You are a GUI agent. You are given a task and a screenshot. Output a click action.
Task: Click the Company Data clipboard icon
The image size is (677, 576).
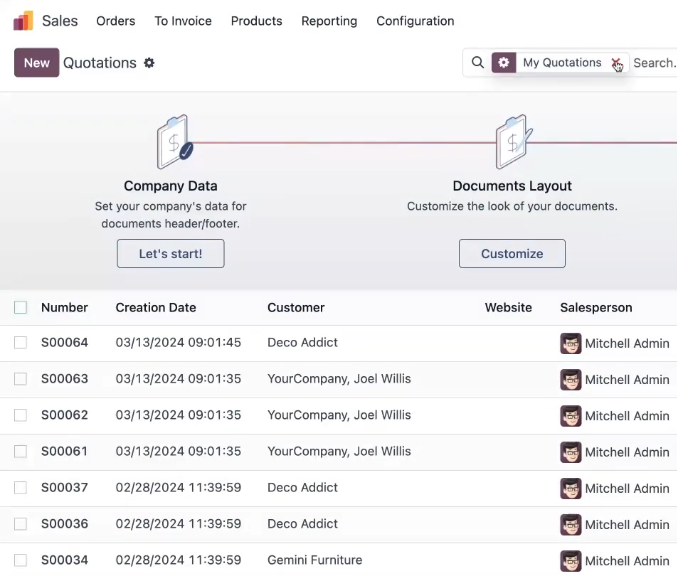pos(174,142)
